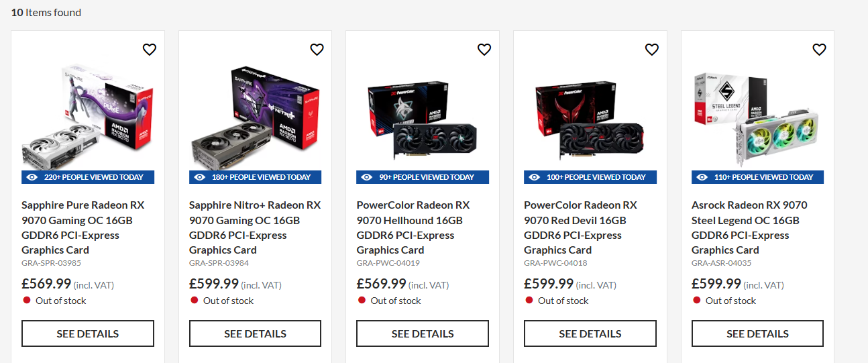Click See Details for Asrock Steel Legend
The width and height of the screenshot is (868, 363).
click(757, 333)
